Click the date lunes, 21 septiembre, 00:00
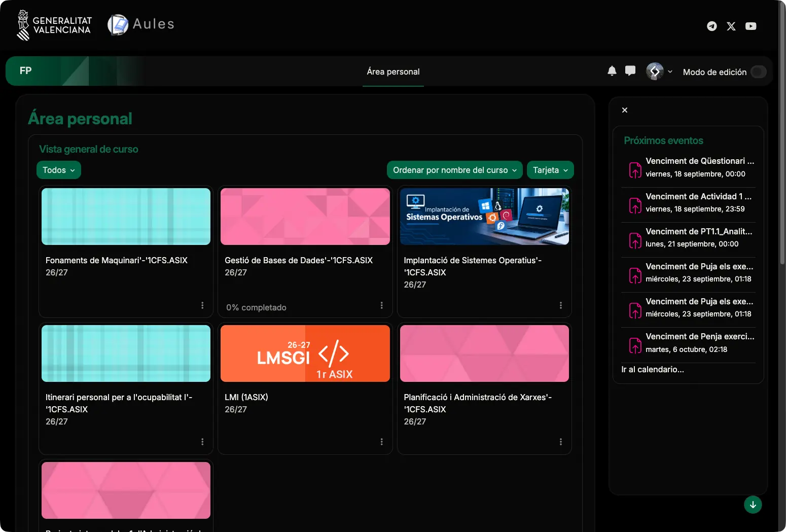The height and width of the screenshot is (532, 786). (x=692, y=244)
